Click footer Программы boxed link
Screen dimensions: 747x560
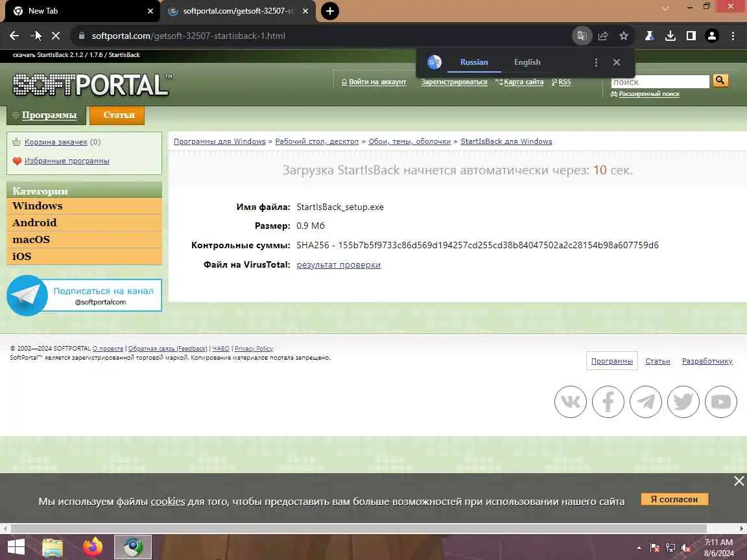[x=611, y=361]
